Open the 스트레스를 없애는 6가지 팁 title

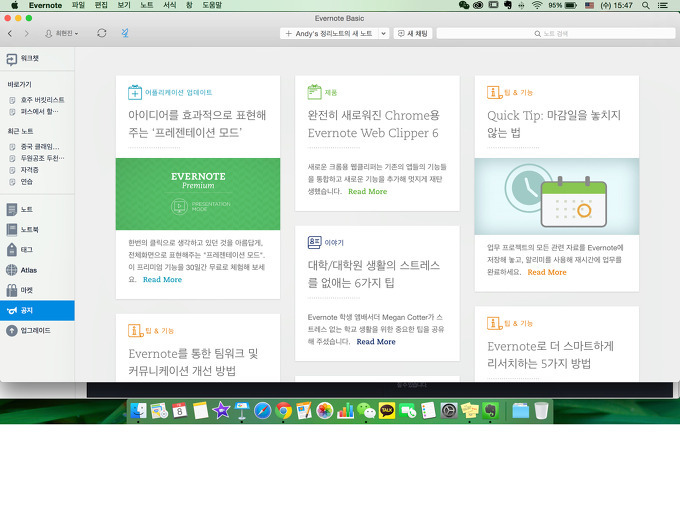pyautogui.click(x=374, y=274)
